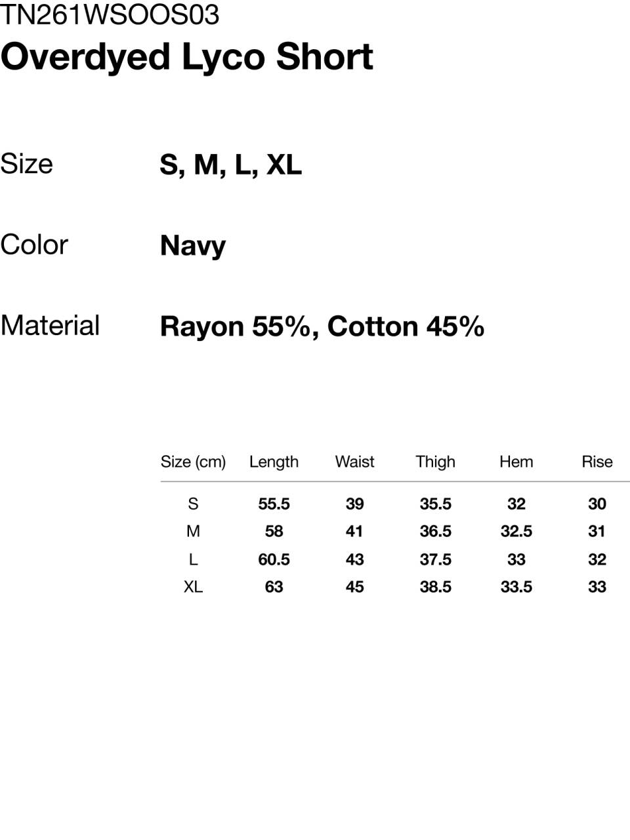Image resolution: width=630 pixels, height=840 pixels.
Task: Select Rayon 55%, Cotton 45% text
Action: (322, 327)
